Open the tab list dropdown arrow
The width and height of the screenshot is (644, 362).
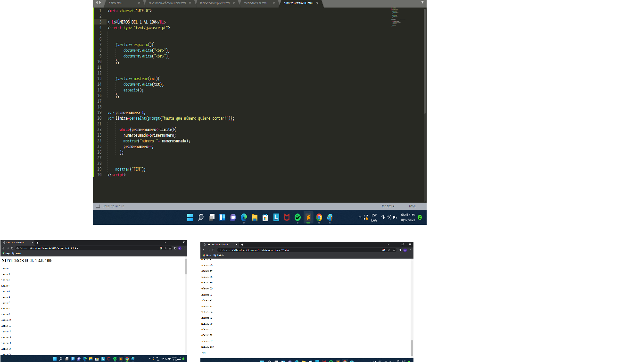click(422, 2)
